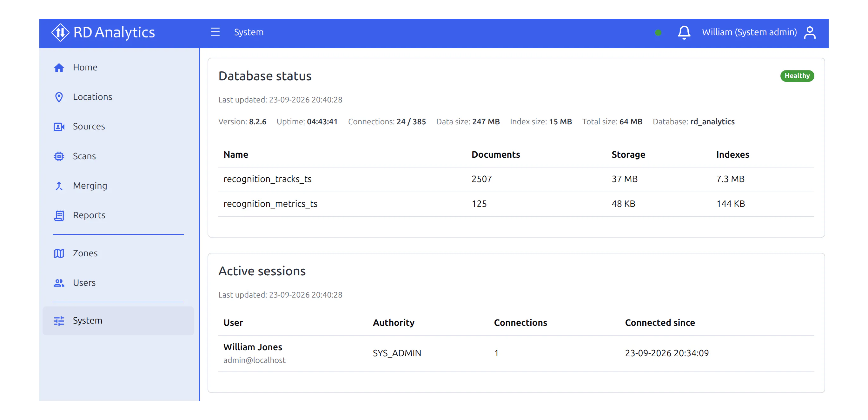Click the admin@localhost email text
Viewport: 868px width, 420px height.
click(x=255, y=360)
